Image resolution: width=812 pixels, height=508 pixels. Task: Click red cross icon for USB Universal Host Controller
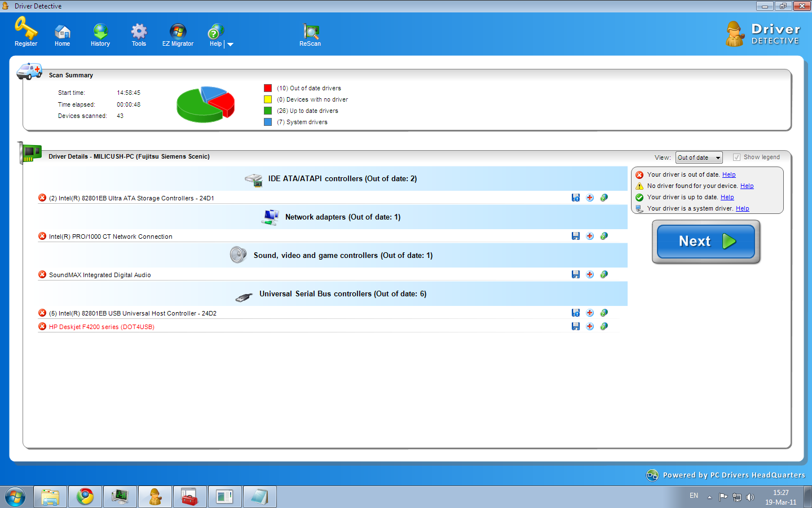590,313
